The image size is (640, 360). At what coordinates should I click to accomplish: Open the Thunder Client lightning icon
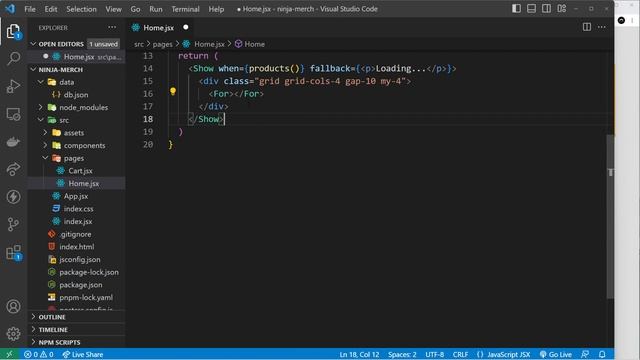13,197
